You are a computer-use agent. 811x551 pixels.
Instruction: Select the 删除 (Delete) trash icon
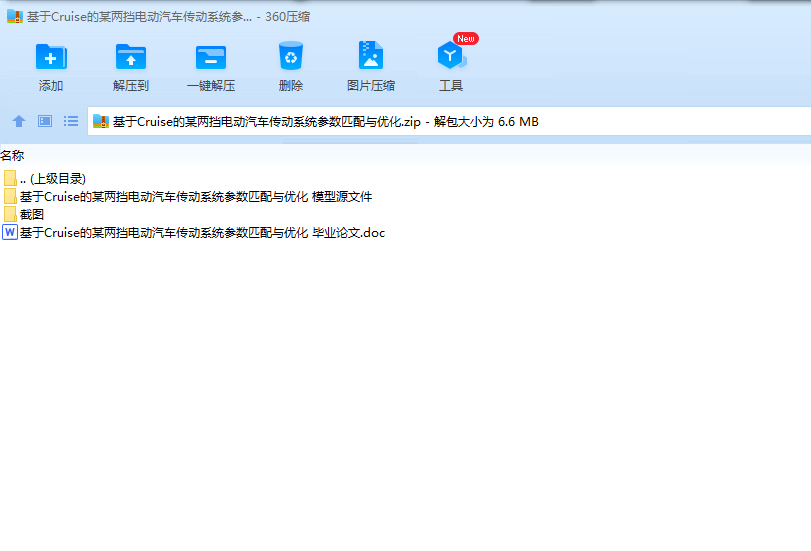291,56
